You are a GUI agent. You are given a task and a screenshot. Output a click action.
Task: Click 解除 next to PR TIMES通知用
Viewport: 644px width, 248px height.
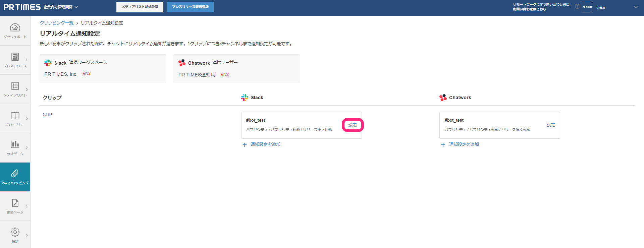[225, 75]
